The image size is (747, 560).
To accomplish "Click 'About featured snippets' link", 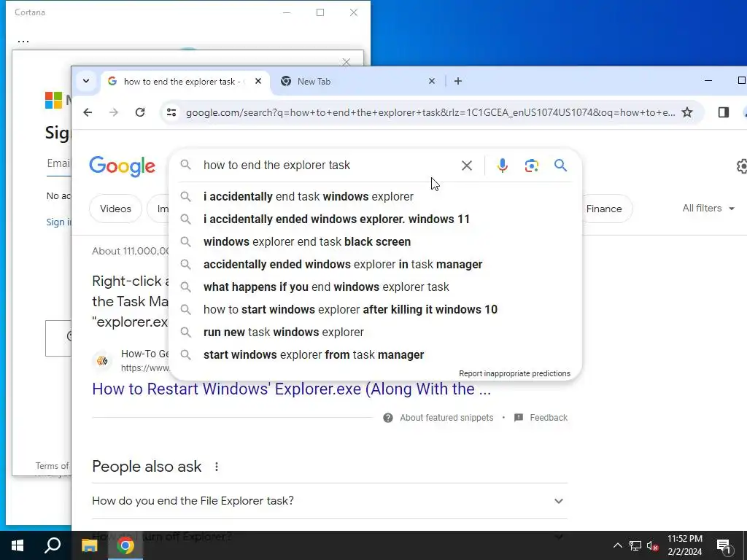I will click(x=446, y=418).
